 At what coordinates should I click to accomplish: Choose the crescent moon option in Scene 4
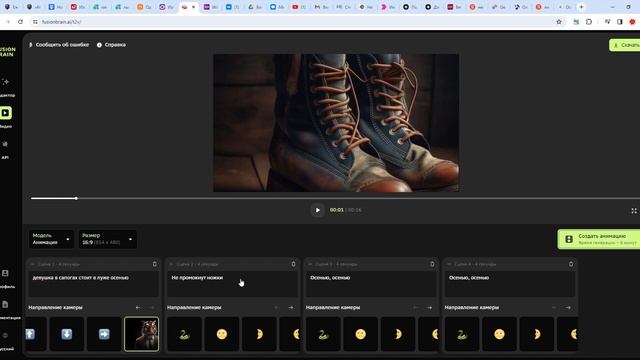tap(537, 334)
